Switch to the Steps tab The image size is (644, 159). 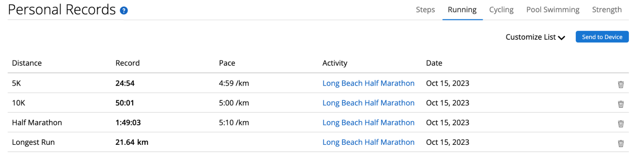point(425,10)
